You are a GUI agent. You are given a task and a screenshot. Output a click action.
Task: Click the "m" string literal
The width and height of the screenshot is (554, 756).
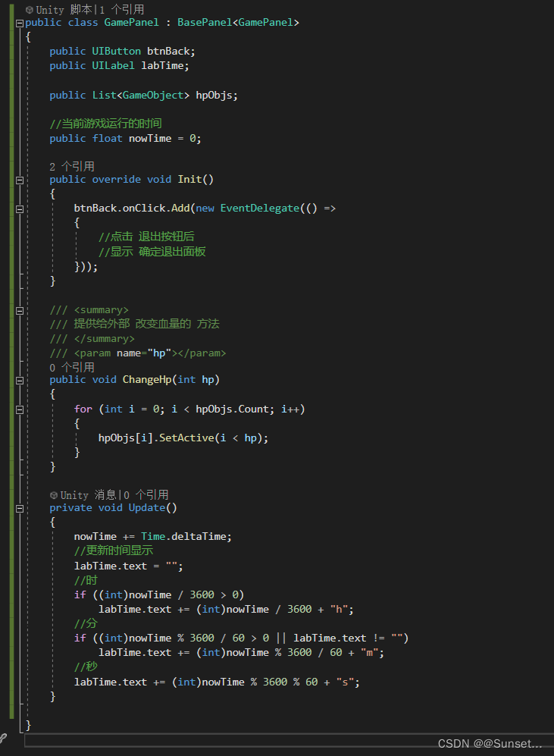coord(370,653)
